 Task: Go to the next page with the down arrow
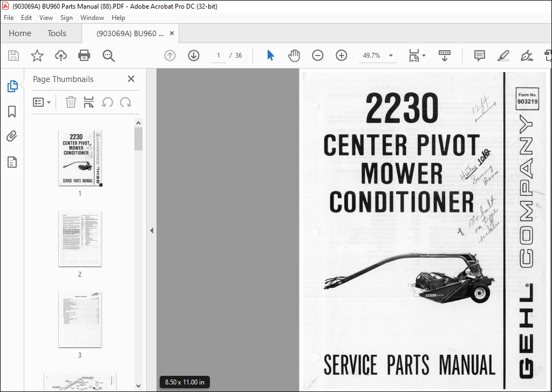click(x=194, y=56)
